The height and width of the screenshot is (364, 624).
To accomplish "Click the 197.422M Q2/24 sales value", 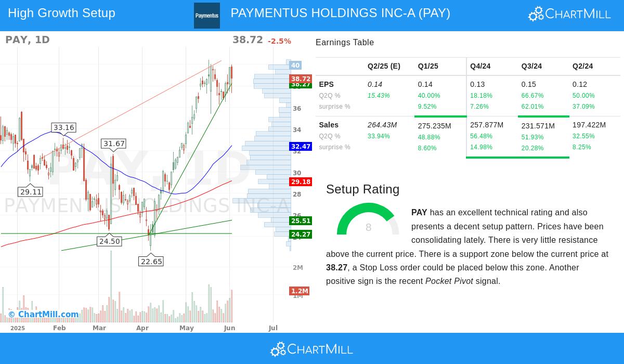I will click(589, 125).
